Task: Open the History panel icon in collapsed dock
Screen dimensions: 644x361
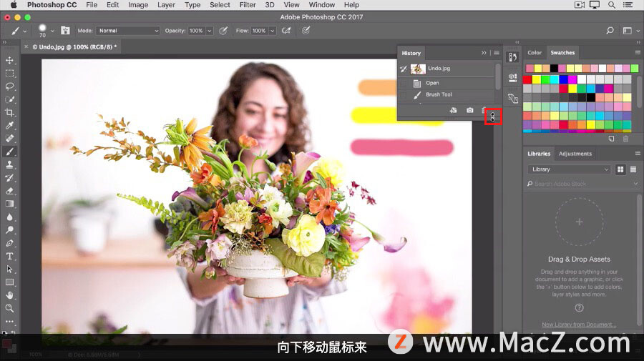Action: coord(512,57)
